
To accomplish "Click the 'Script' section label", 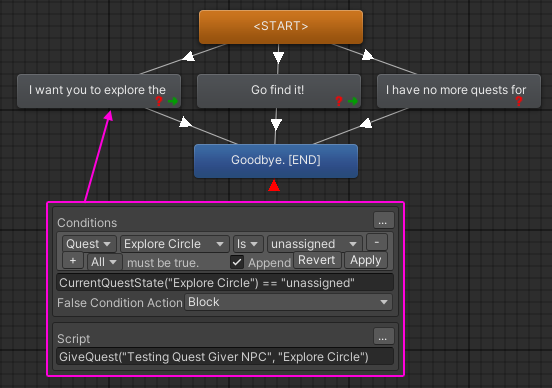I will pos(74,339).
